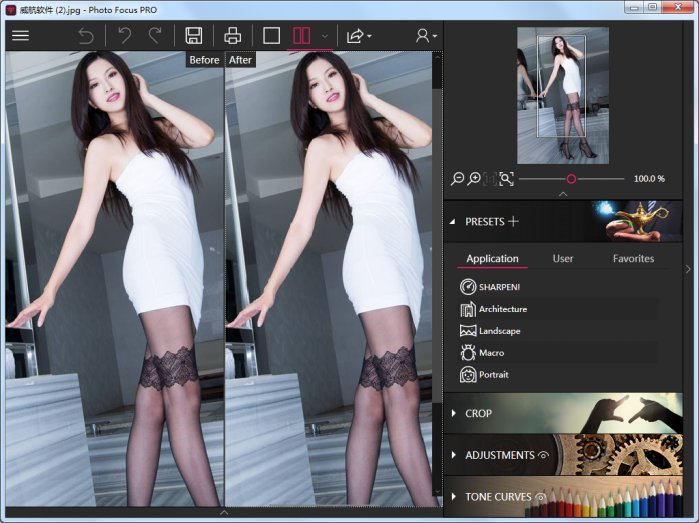Expand the CROP section
This screenshot has height=523, width=699.
point(453,413)
